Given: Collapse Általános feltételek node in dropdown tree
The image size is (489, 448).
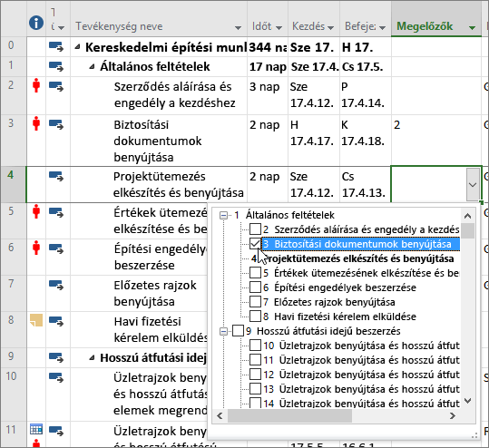Looking at the screenshot, I should tap(223, 215).
